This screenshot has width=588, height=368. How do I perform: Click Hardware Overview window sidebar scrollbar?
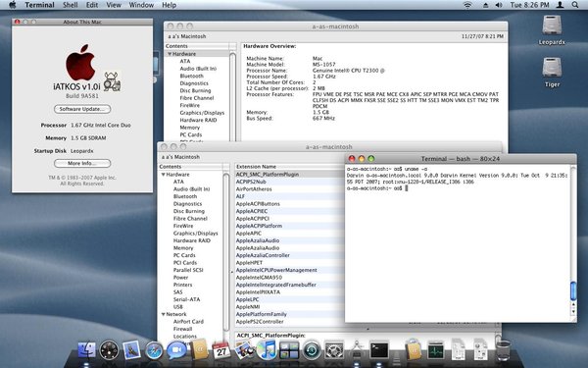click(x=232, y=96)
